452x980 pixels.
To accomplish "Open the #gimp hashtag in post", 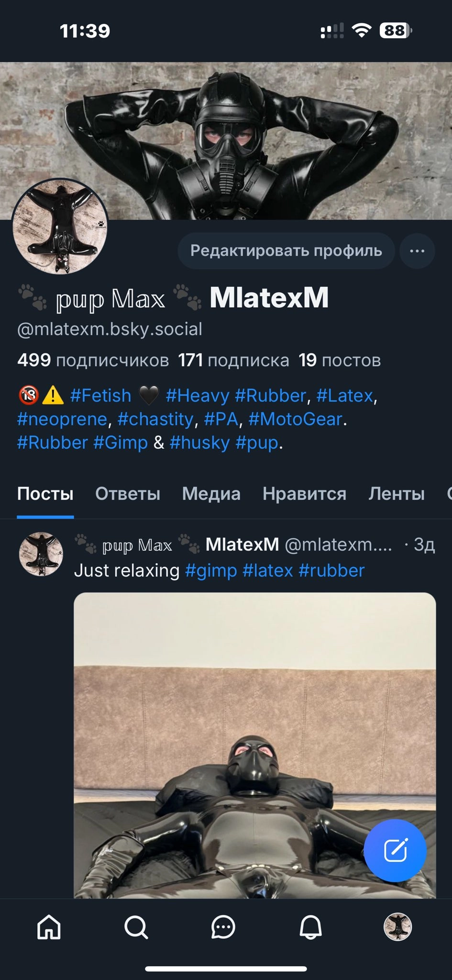I will (211, 571).
